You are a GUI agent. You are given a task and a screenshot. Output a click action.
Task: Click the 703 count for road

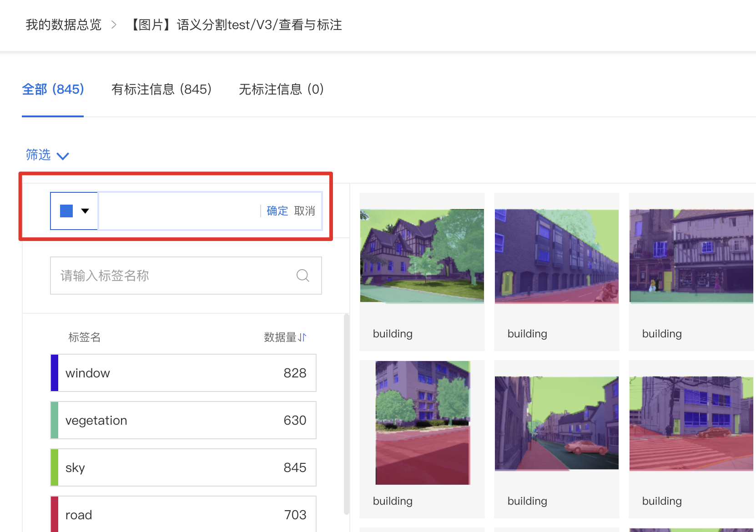pos(295,515)
